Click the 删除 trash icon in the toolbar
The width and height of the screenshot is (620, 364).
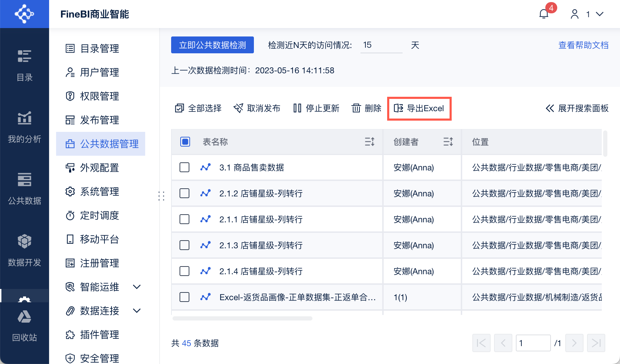(356, 108)
